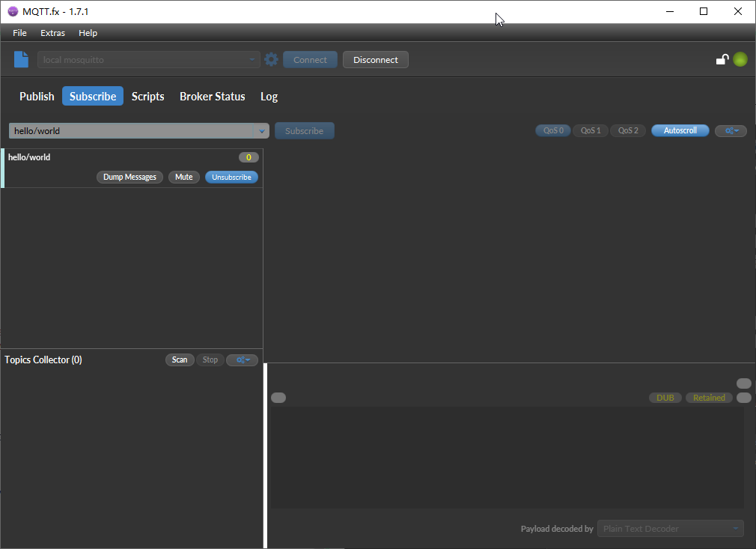Screen dimensions: 756x549
Task: Click the Connect button
Action: click(x=310, y=60)
